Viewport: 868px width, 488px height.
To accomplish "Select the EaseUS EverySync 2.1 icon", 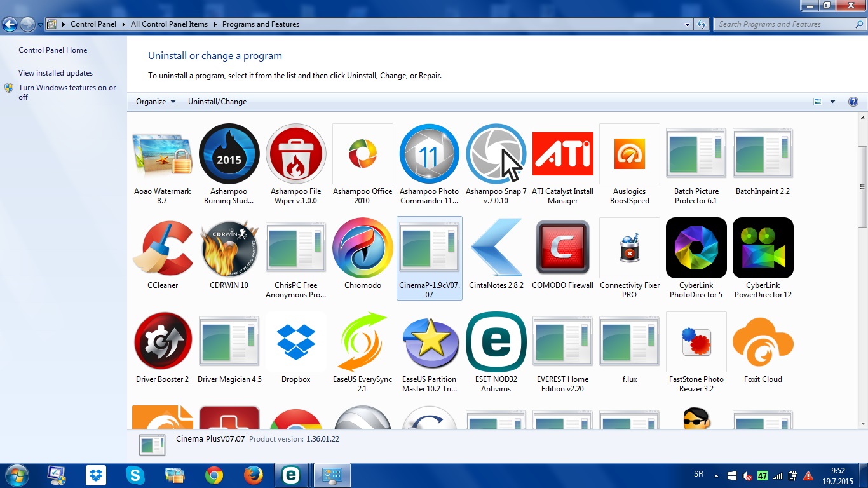I will point(363,342).
